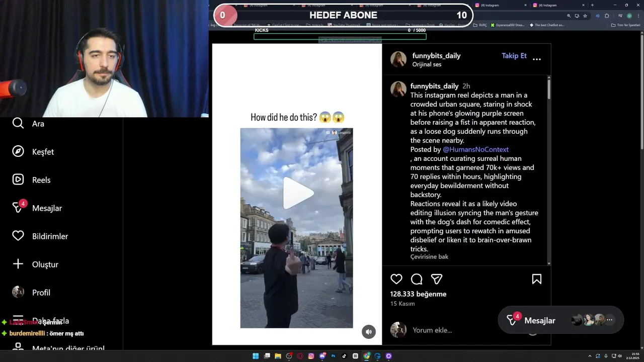644x362 pixels.
Task: Open a new browser tab with plus
Action: [x=592, y=5]
